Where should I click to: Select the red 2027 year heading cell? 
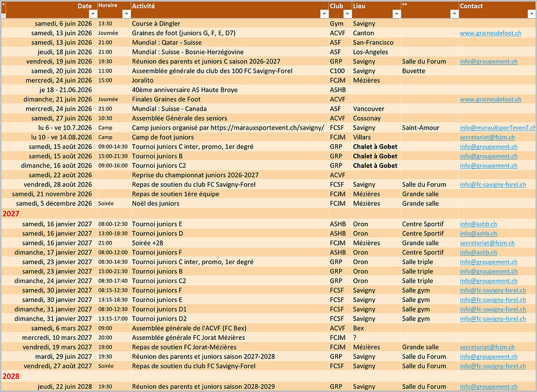click(11, 214)
